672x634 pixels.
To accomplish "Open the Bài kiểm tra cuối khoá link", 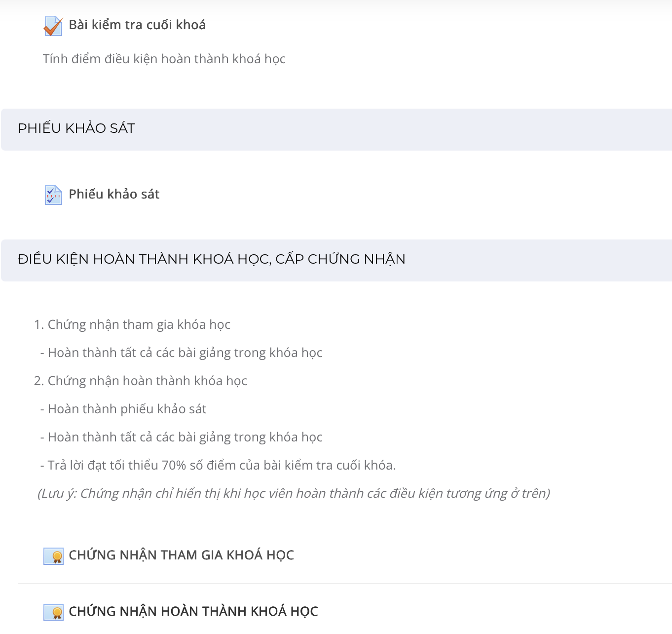I will pyautogui.click(x=137, y=25).
